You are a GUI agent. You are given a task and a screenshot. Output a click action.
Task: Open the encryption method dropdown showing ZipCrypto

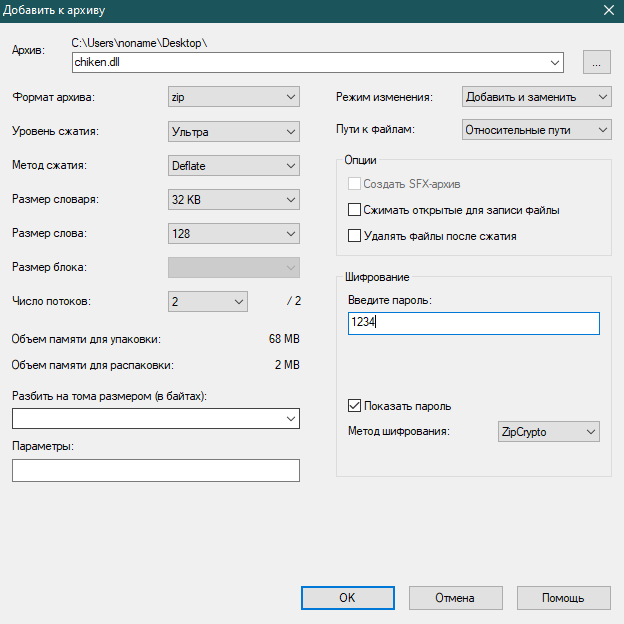tap(548, 432)
